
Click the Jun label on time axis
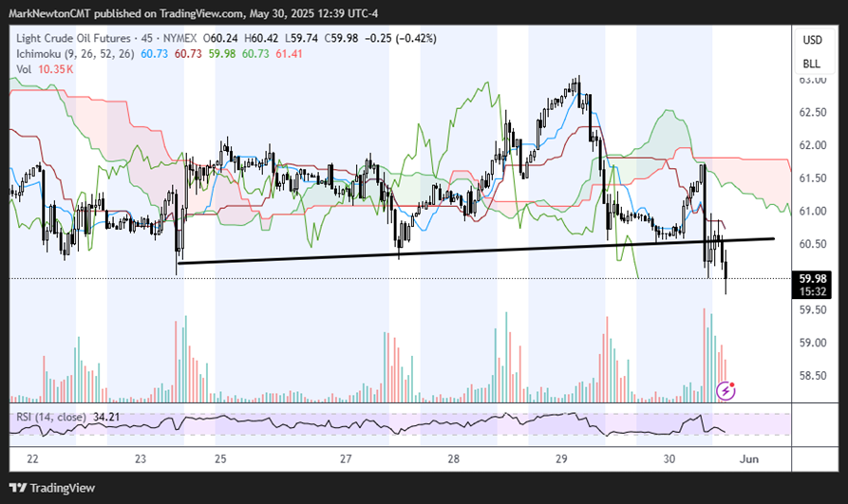click(x=749, y=459)
